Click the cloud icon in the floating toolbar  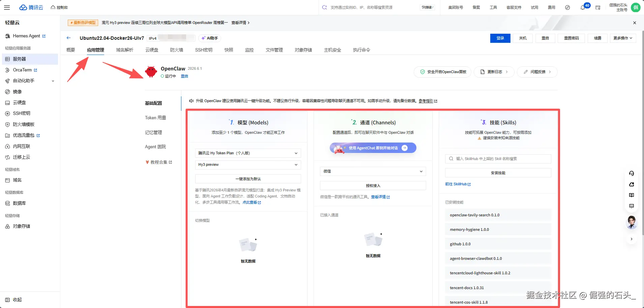click(x=632, y=184)
